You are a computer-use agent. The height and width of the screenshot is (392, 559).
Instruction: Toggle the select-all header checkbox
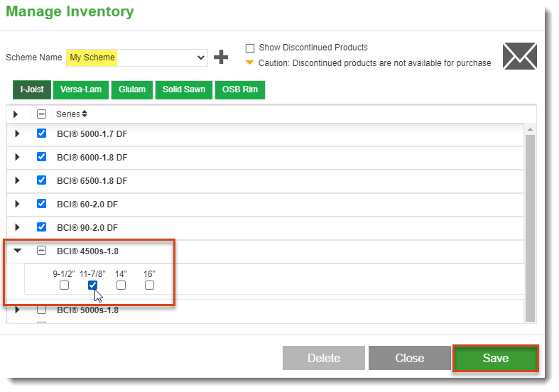(41, 114)
